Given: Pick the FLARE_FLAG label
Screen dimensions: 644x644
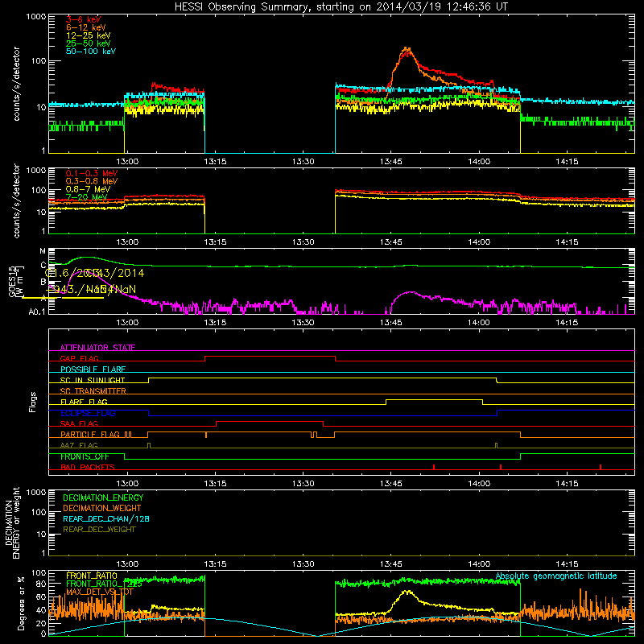Looking at the screenshot, I should (x=84, y=402).
